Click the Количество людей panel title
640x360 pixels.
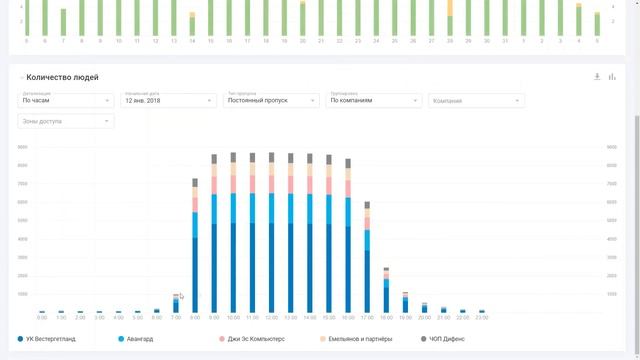62,77
